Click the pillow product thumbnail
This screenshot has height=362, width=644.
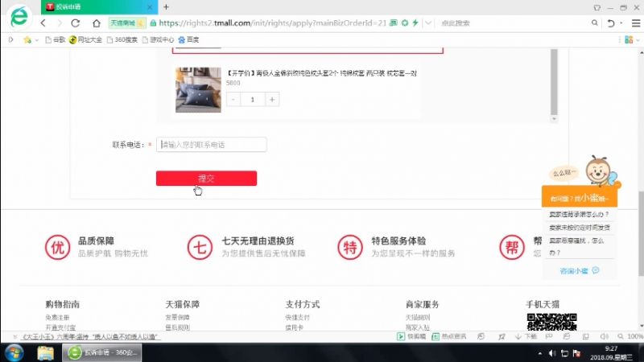198,90
